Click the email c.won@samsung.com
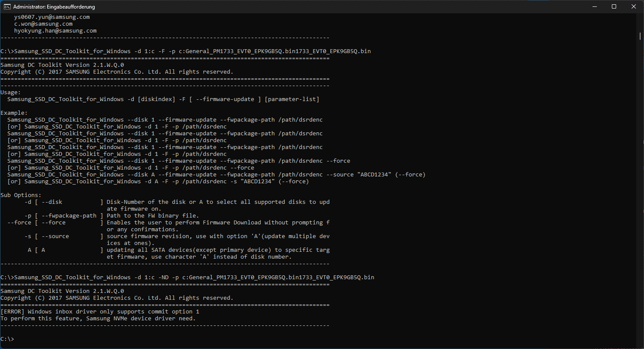Viewport: 644px width, 349px height. tap(43, 24)
